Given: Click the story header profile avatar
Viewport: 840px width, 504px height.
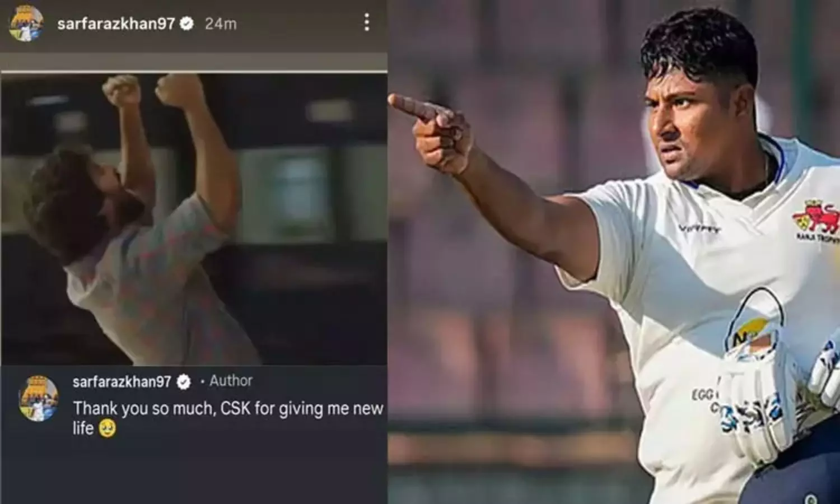Looking at the screenshot, I should [26, 24].
